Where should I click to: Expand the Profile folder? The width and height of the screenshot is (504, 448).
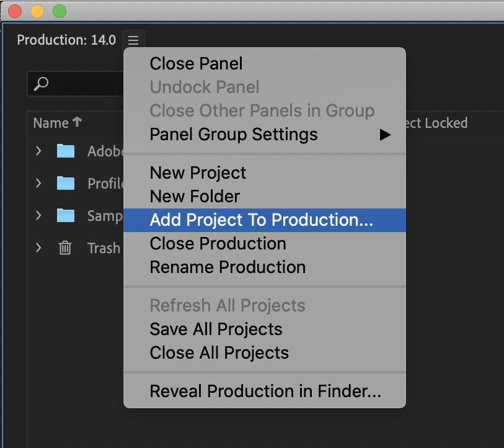[38, 183]
